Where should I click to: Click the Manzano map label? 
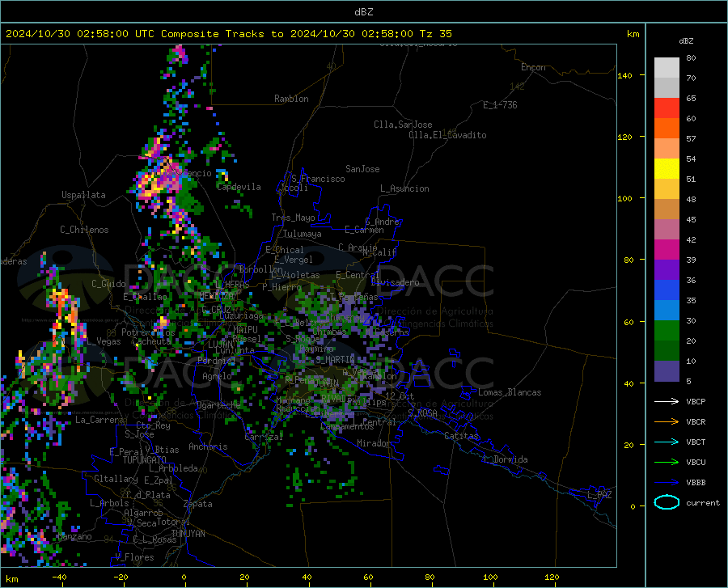[x=74, y=536]
